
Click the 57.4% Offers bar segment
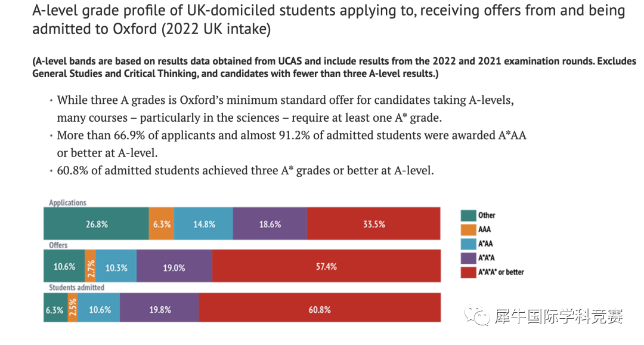[327, 266]
